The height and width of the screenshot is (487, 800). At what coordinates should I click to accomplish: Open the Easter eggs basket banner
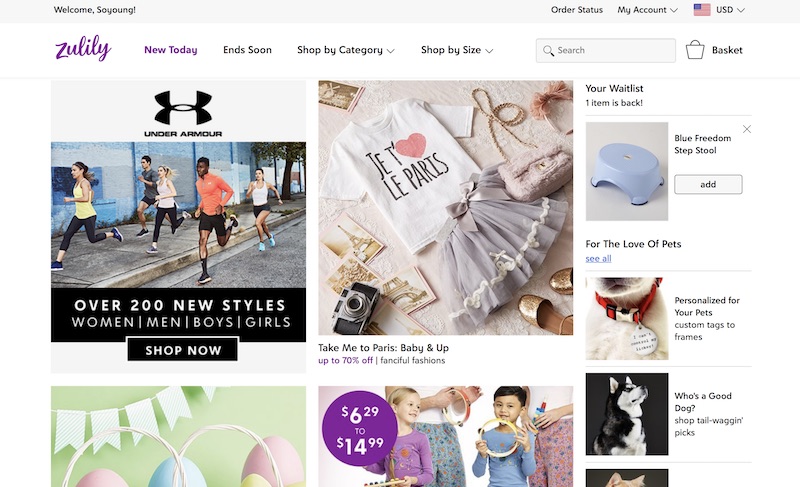pos(179,437)
